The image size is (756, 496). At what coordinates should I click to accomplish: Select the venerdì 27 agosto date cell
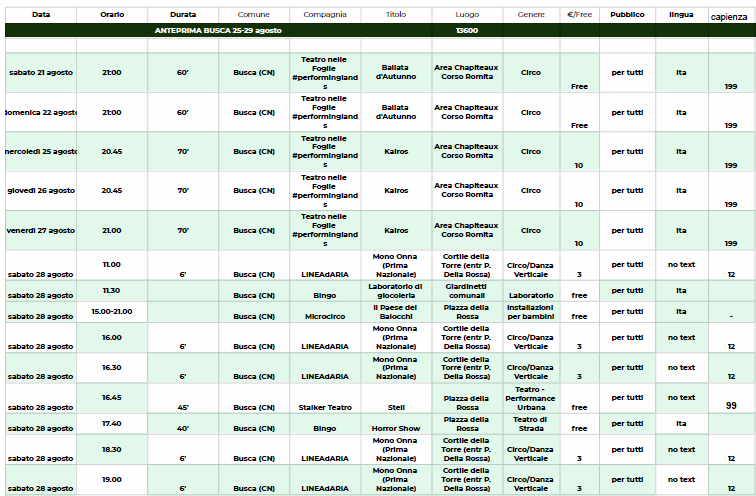pos(41,230)
